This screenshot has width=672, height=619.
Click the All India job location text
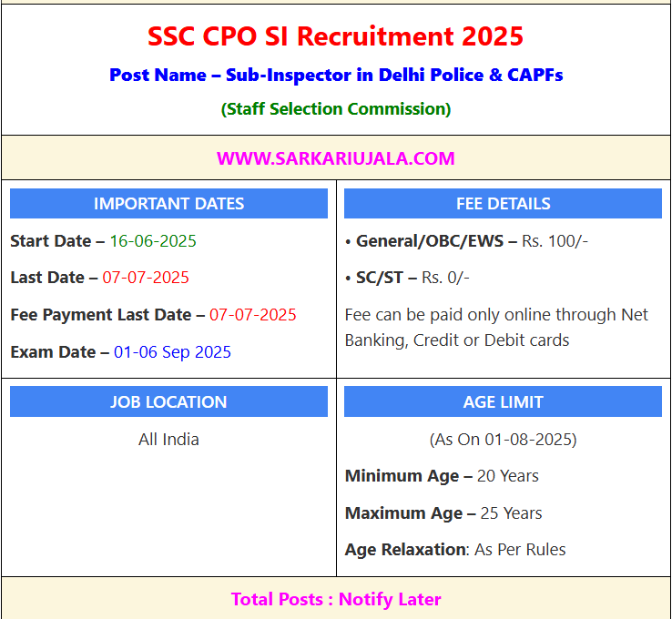[x=168, y=440]
